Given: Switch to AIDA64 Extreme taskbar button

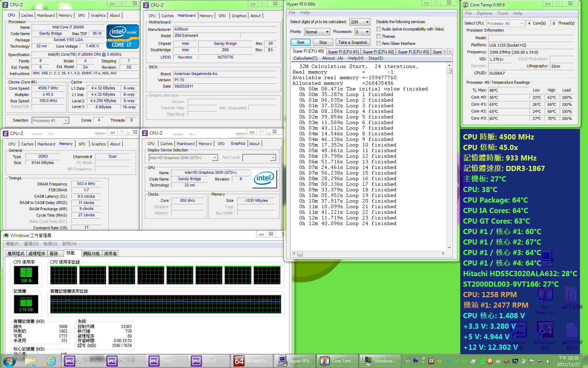Looking at the screenshot, I should pos(252,361).
